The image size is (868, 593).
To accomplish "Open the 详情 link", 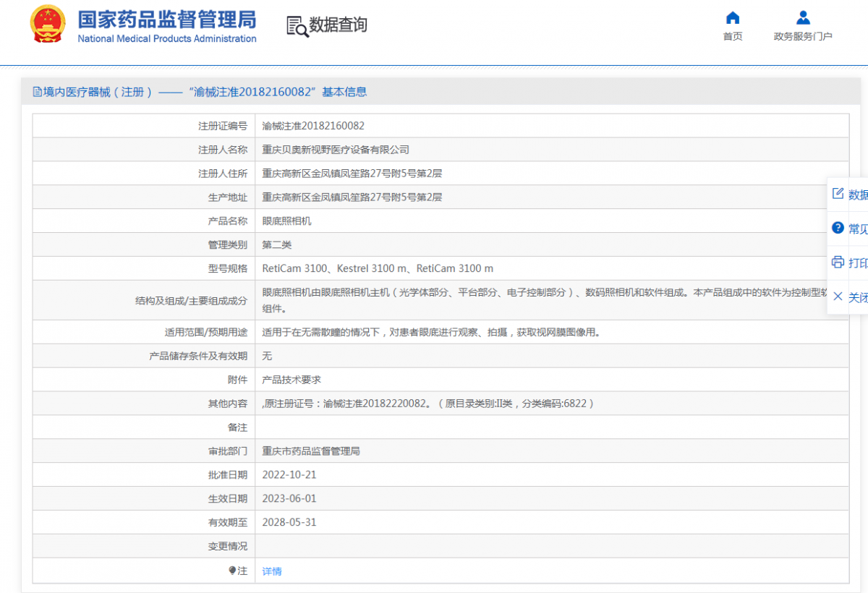I will pyautogui.click(x=272, y=571).
